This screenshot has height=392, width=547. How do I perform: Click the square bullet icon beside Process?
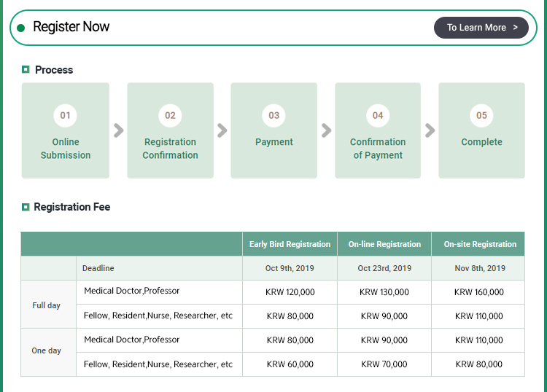tap(26, 70)
